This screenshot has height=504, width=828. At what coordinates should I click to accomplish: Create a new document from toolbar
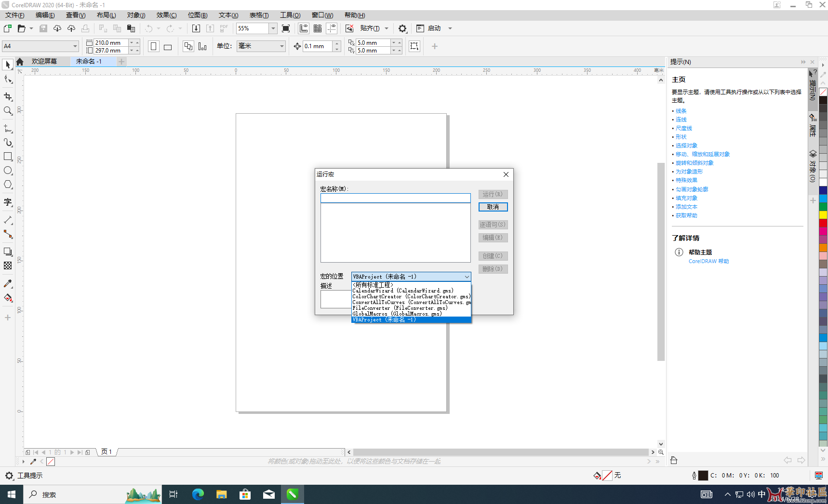(x=8, y=28)
